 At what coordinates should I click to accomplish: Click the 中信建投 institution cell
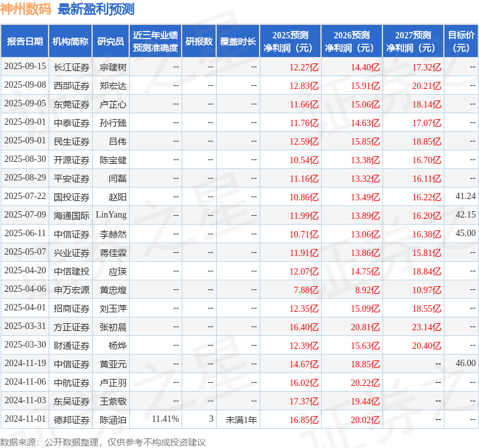[72, 271]
